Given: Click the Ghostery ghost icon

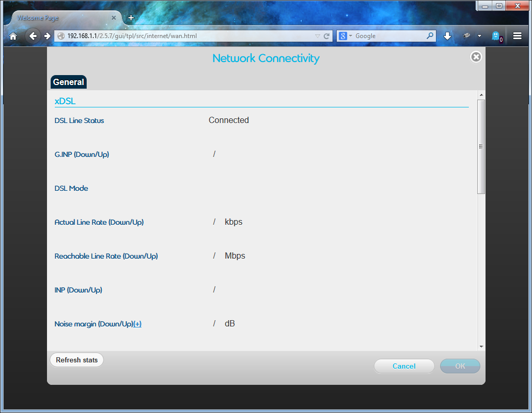Looking at the screenshot, I should click(495, 36).
